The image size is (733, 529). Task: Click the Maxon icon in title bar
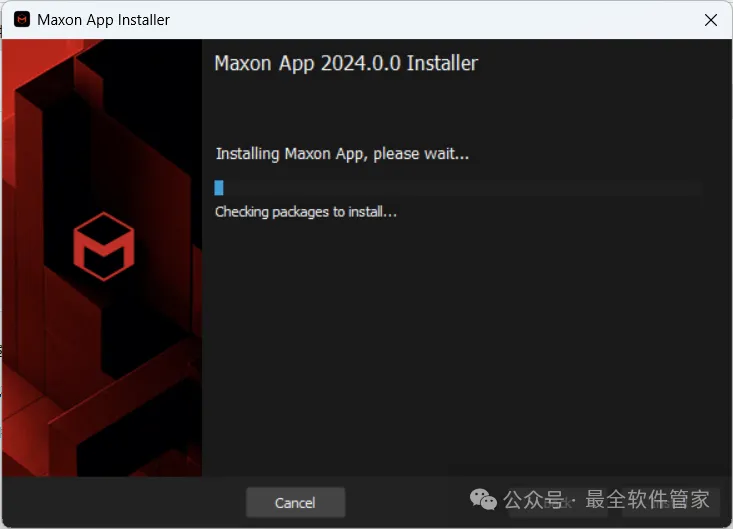coord(22,20)
